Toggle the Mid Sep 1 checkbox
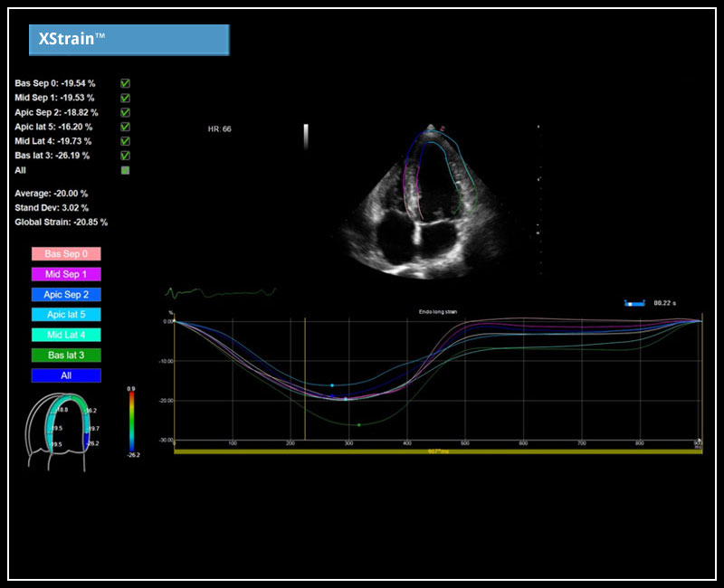The image size is (724, 588). tap(125, 98)
